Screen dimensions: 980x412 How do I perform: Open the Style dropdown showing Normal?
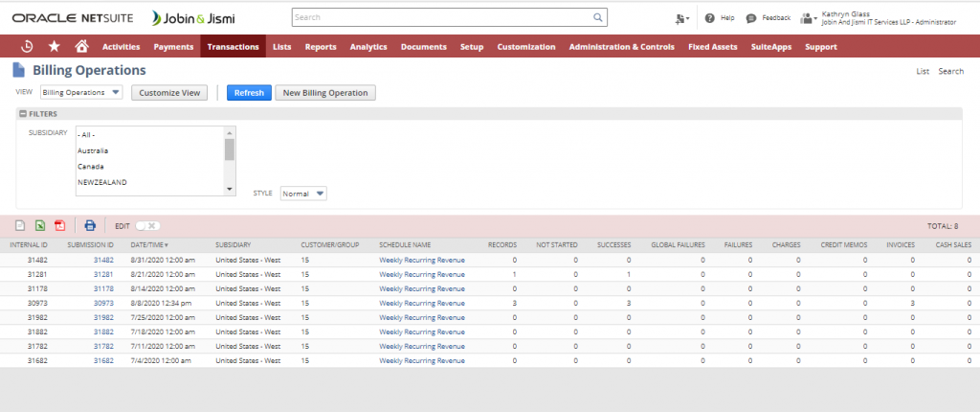(x=303, y=194)
